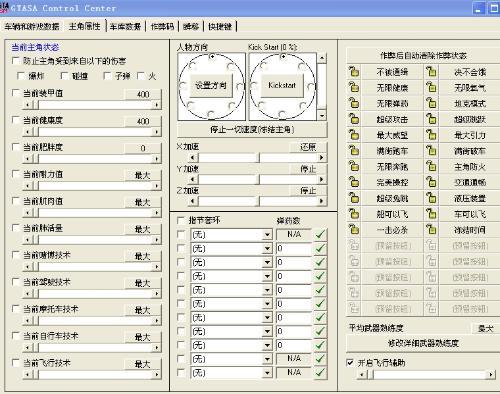Check the 当前飞行技术 checkbox
The image size is (500, 394).
coord(15,362)
